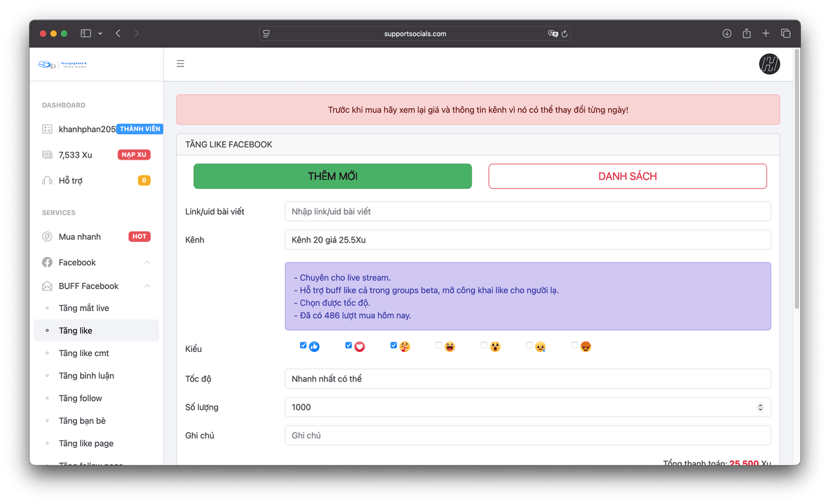
Task: Go back with the back arrow
Action: tap(118, 33)
